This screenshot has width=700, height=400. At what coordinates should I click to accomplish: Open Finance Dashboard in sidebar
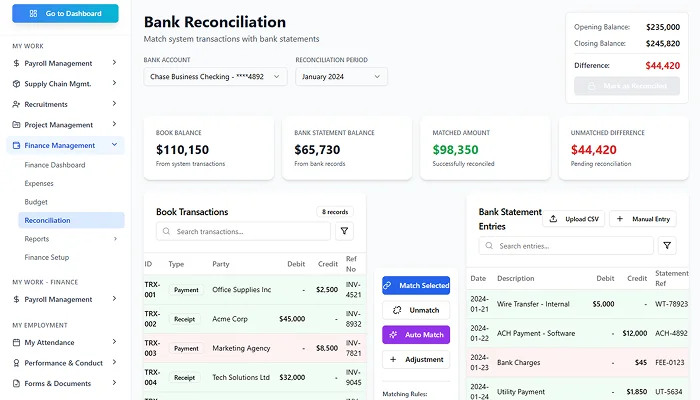point(55,165)
